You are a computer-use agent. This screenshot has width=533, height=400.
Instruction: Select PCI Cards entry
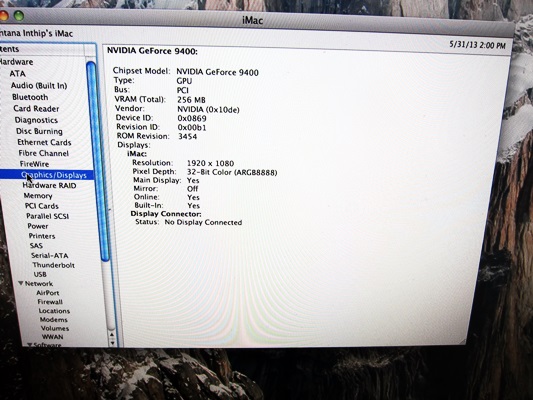pos(41,206)
